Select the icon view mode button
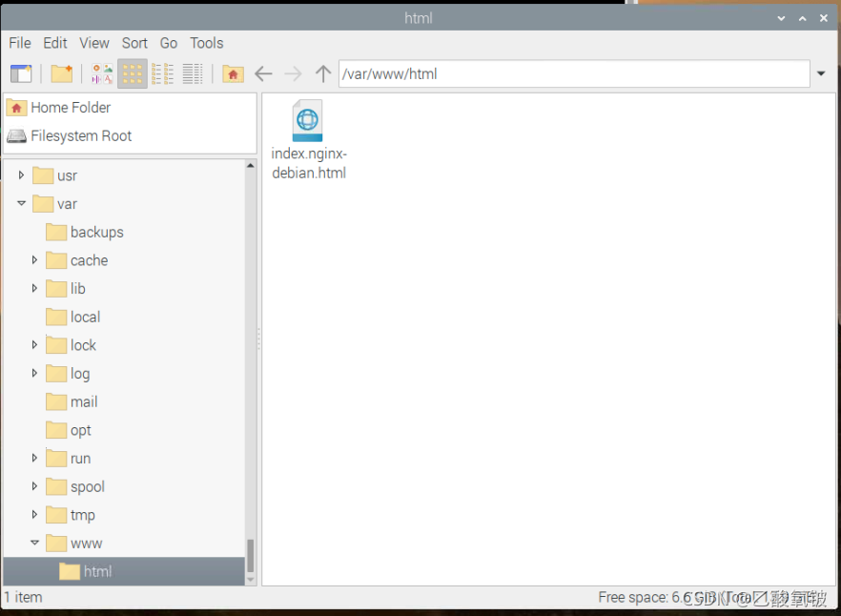Viewport: 841px width, 616px height. coord(132,73)
